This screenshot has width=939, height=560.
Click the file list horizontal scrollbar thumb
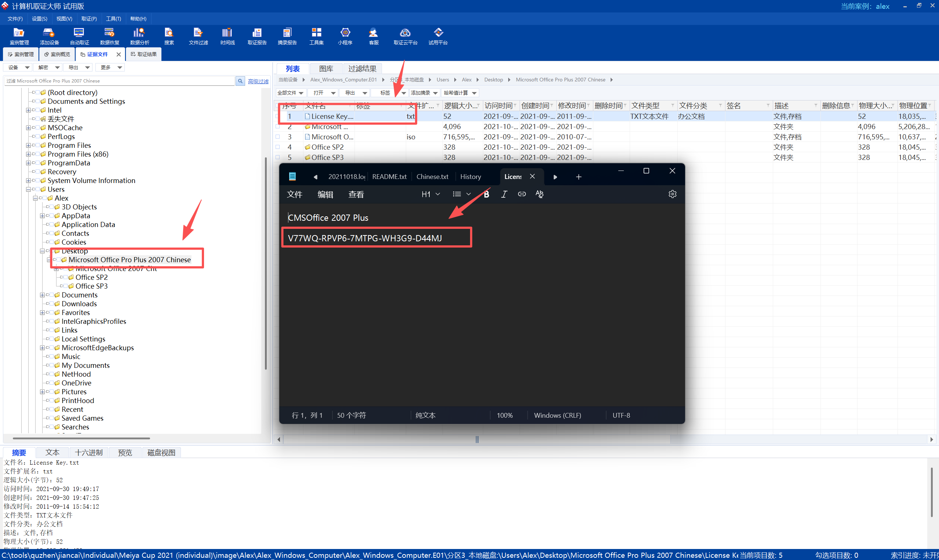[477, 439]
